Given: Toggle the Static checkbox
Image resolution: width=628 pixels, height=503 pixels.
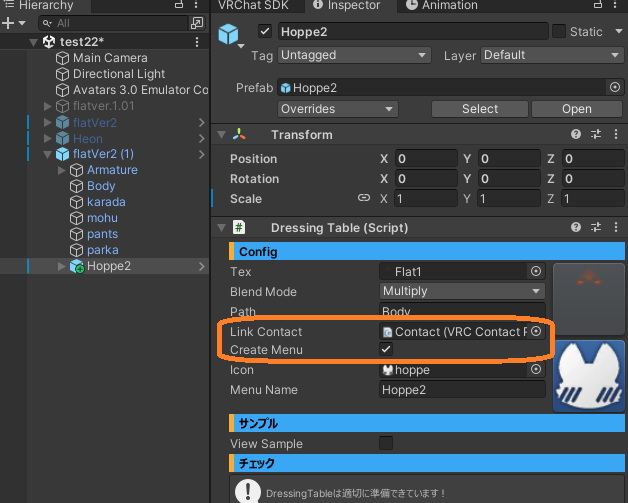Looking at the screenshot, I should (x=559, y=31).
